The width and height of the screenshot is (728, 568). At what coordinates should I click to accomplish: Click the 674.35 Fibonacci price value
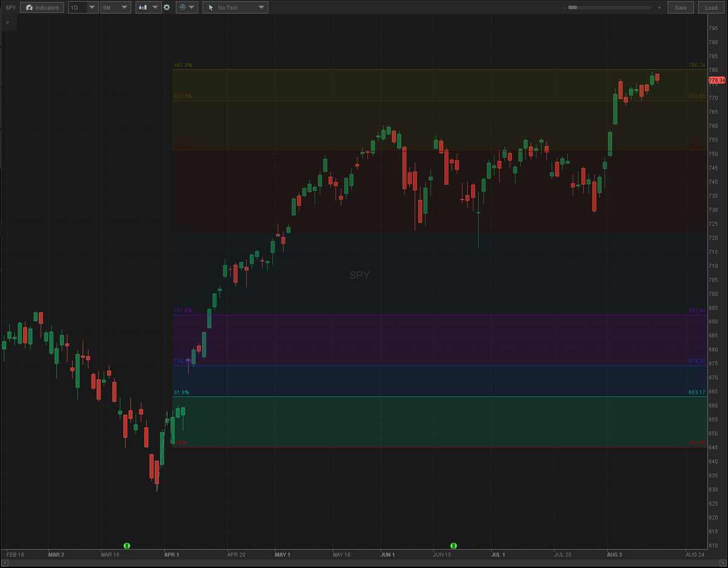696,361
